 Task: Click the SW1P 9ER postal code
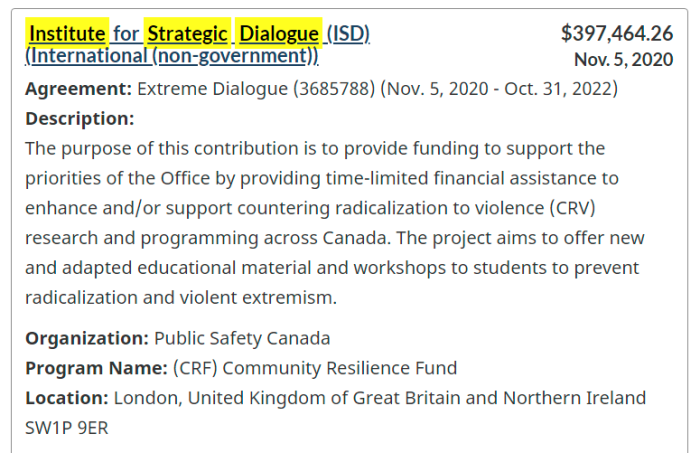pyautogui.click(x=67, y=428)
